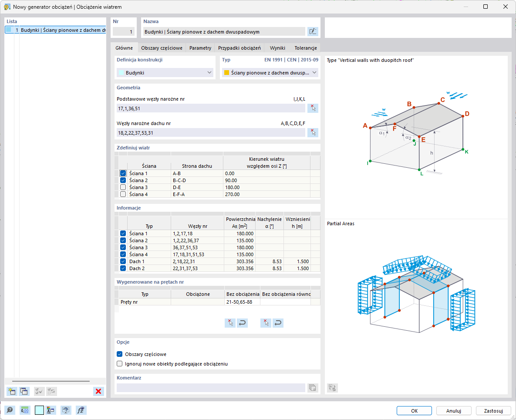
Task: Click the cyan swatch inside the Budynki dropdown
Action: (121, 72)
